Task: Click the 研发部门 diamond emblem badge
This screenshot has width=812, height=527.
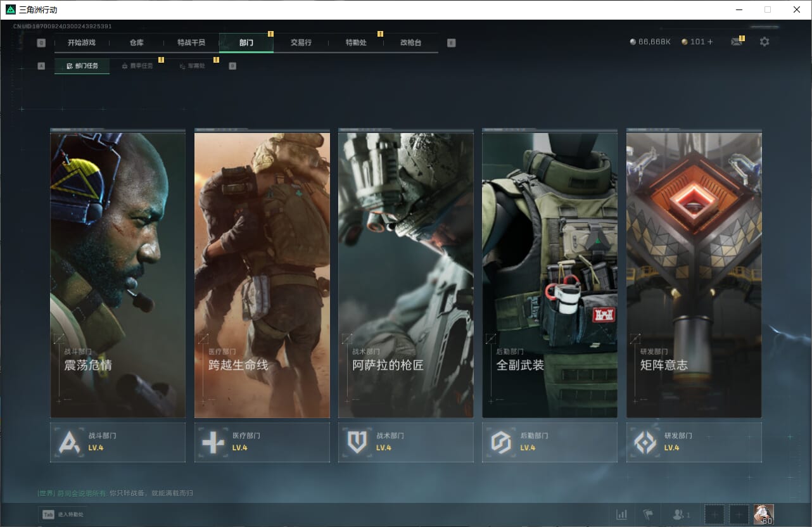Action: point(645,442)
